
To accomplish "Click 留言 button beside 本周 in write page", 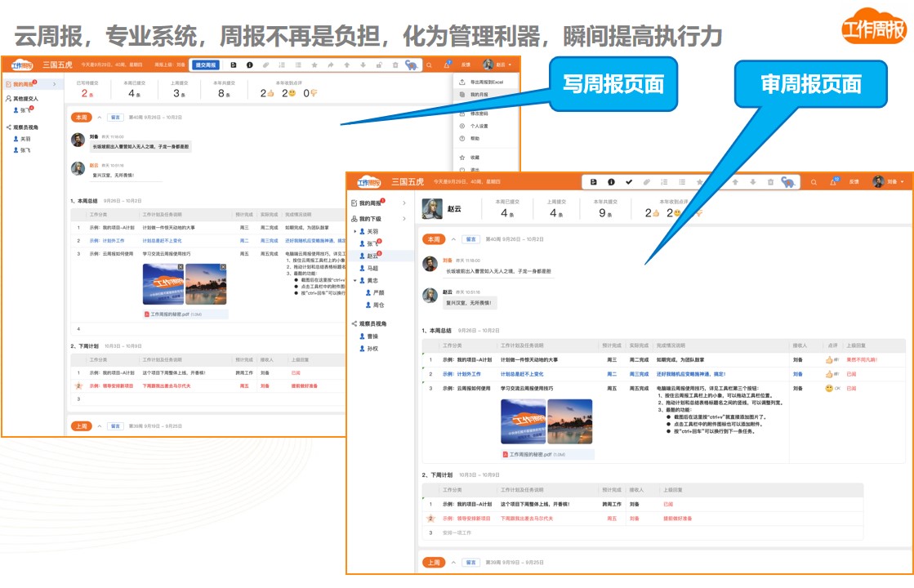I will [115, 117].
